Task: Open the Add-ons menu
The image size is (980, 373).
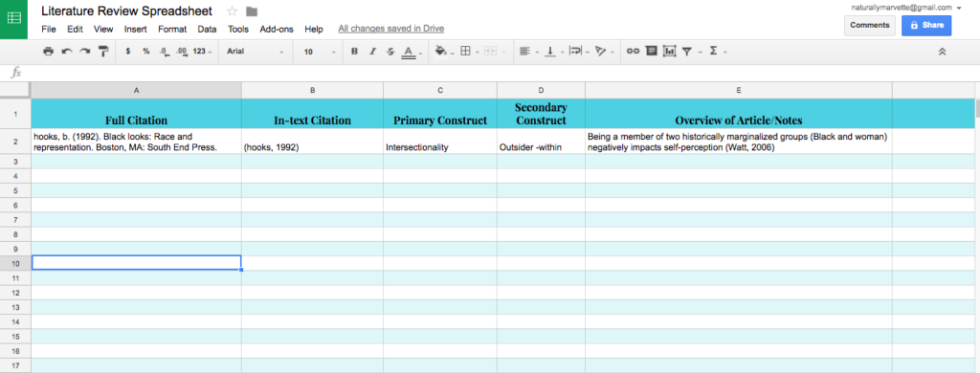Action: pyautogui.click(x=277, y=29)
